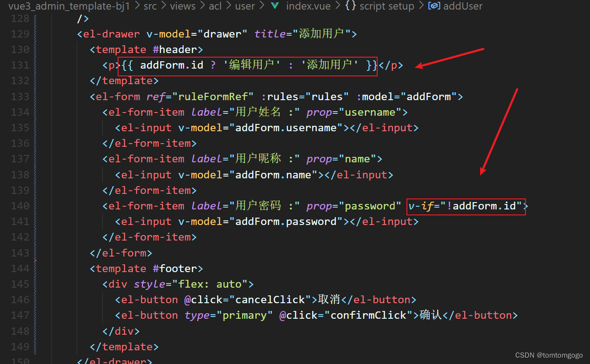Click the 确认 button text in code
Viewport: 590px width, 364px height.
(430, 315)
